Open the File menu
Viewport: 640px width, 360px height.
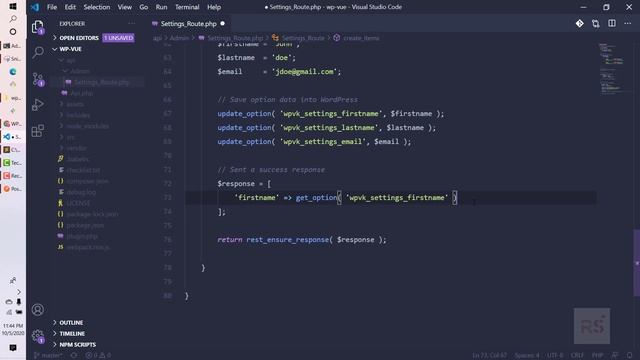pyautogui.click(x=52, y=7)
